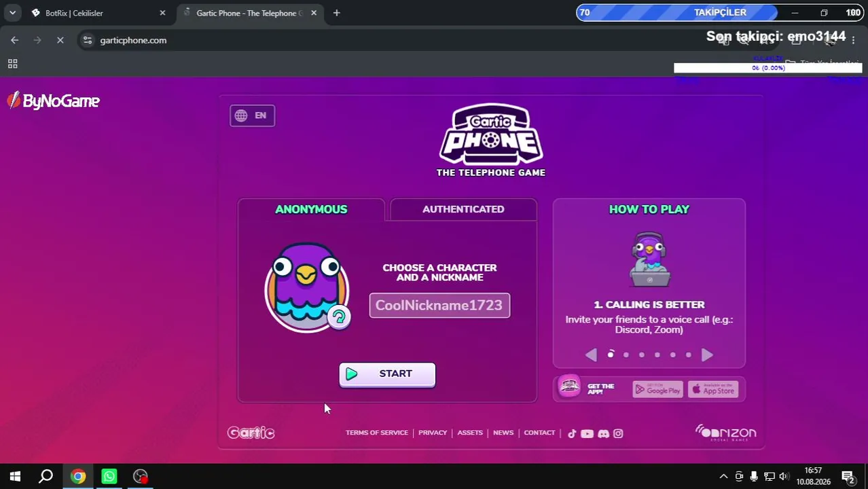The width and height of the screenshot is (868, 489).
Task: Open Gartic TikTok page icon
Action: pos(572,433)
